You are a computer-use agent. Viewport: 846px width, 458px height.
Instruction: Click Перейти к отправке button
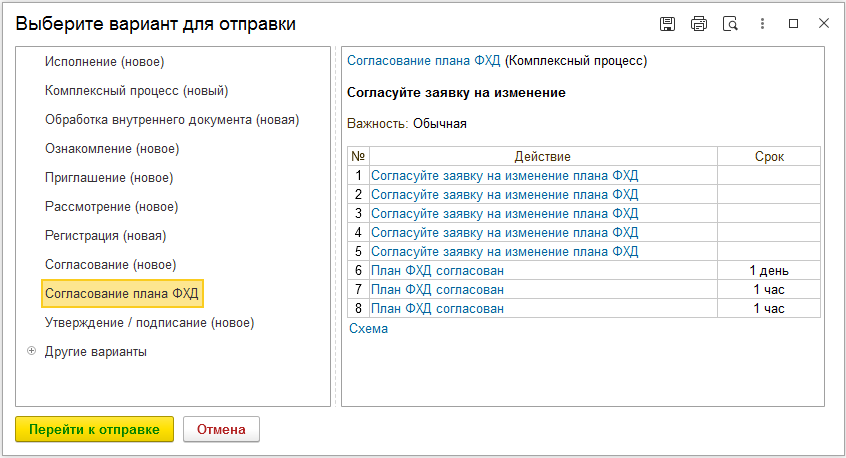coord(94,429)
